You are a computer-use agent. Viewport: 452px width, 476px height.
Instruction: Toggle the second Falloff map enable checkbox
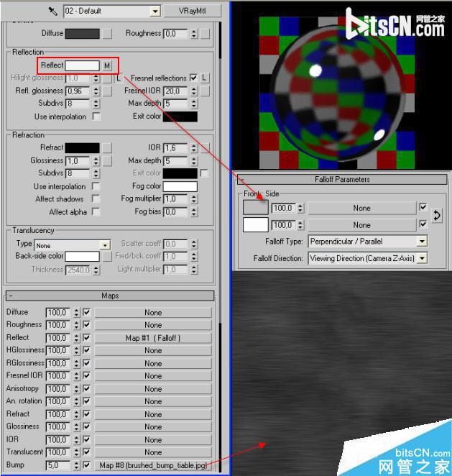(423, 224)
